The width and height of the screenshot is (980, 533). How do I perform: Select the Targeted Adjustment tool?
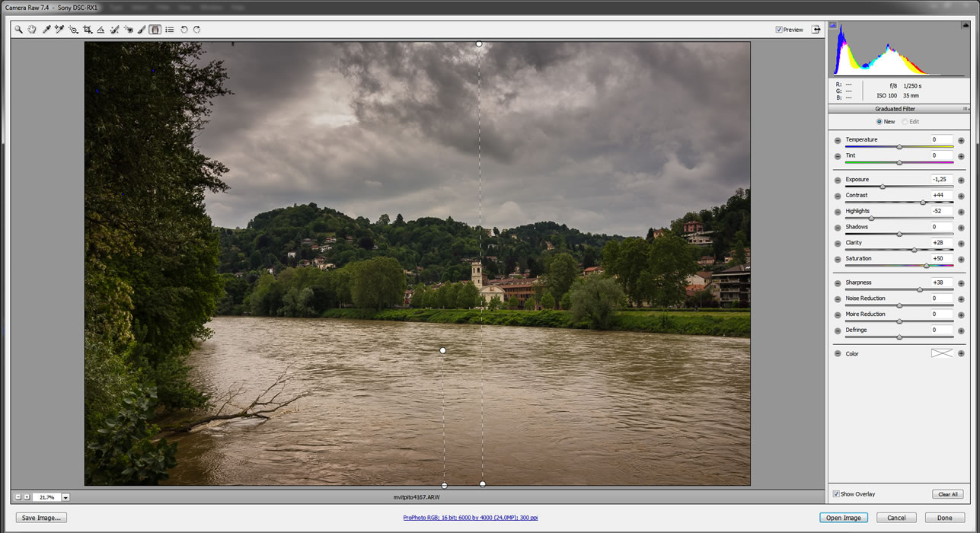click(73, 30)
